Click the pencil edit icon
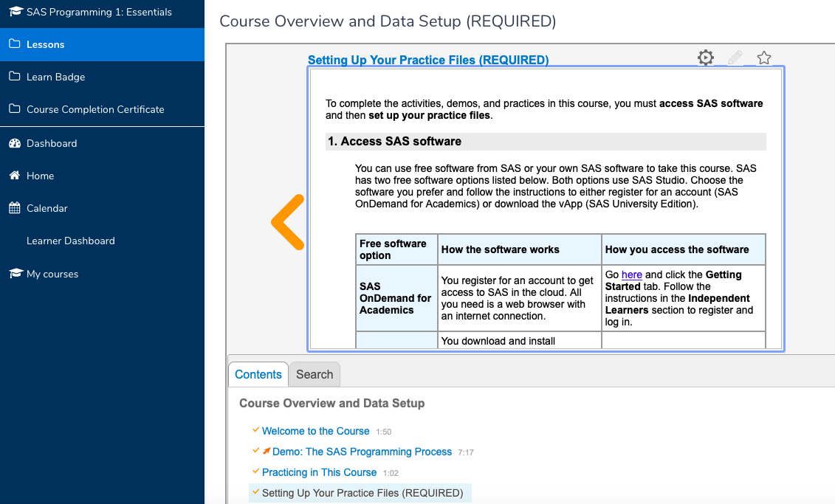This screenshot has width=835, height=504. pyautogui.click(x=735, y=57)
